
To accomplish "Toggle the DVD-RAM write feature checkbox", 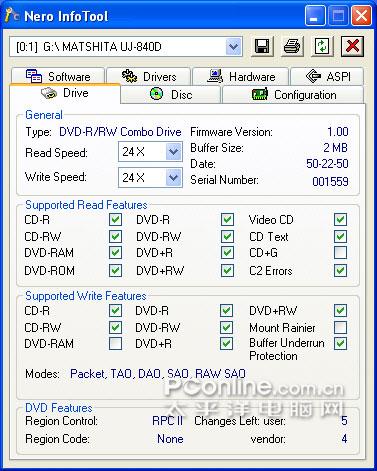I will (115, 343).
